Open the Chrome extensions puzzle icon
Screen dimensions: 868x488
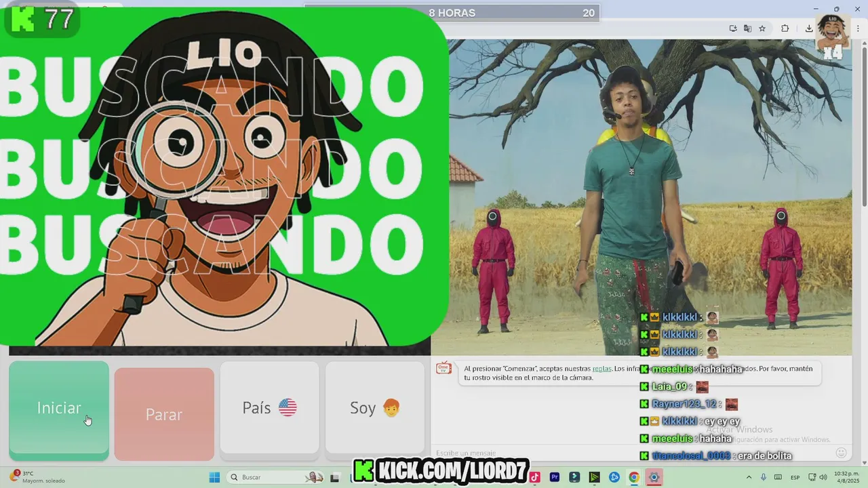[x=785, y=28]
